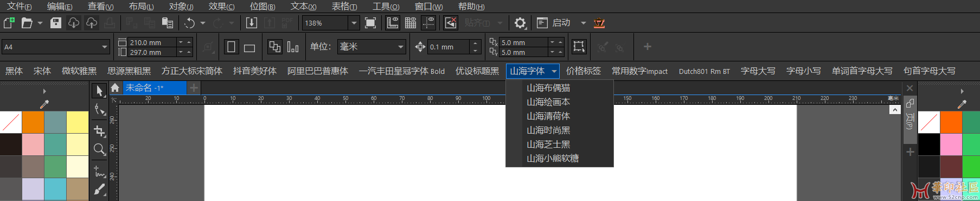
Task: Toggle the grid display icon
Action: coord(411,23)
